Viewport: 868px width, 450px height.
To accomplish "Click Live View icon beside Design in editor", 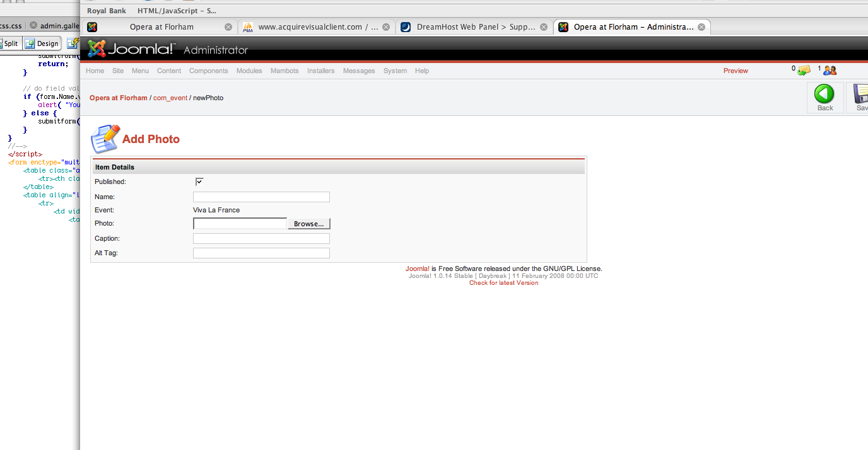I will pos(73,43).
